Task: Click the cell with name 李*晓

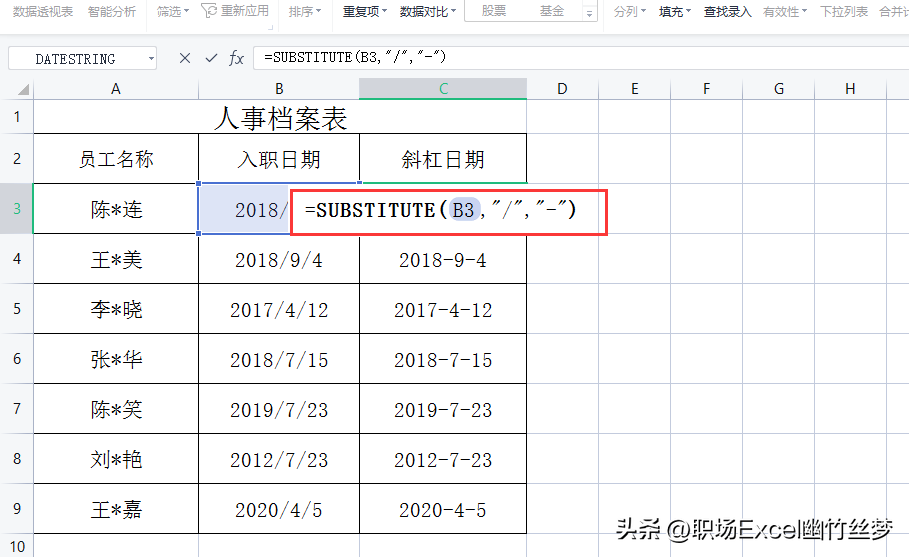Action: (x=116, y=309)
